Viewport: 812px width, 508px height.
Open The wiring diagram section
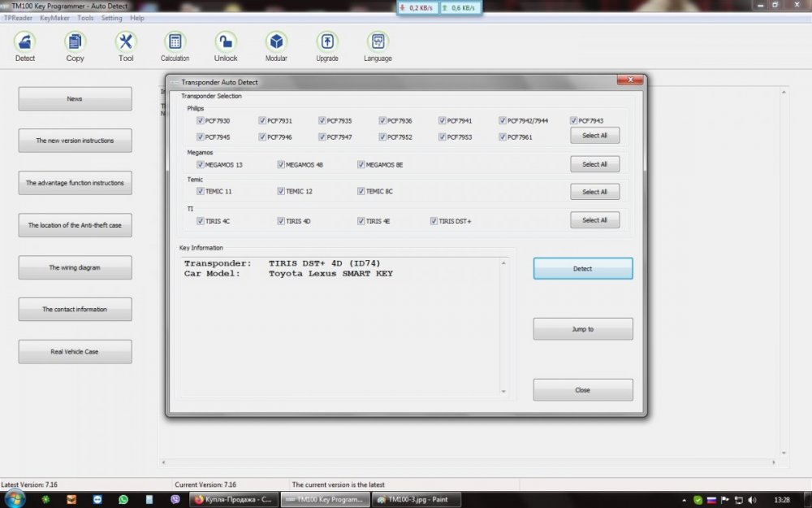(x=75, y=267)
